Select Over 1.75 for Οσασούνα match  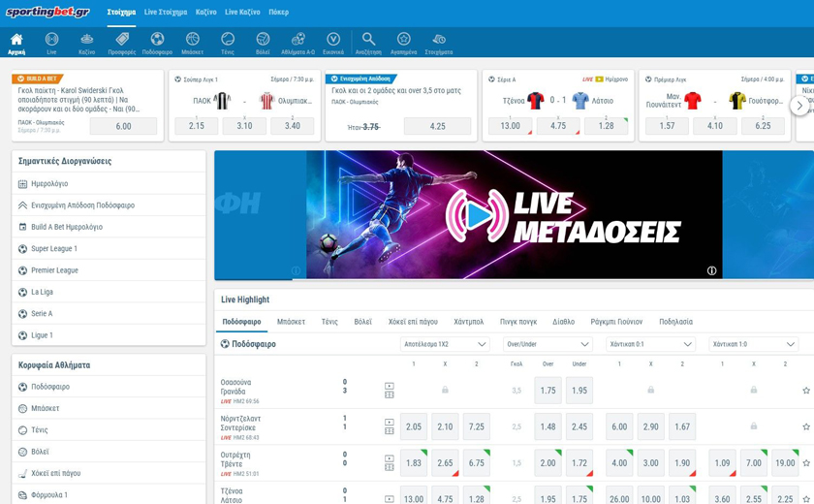(548, 391)
